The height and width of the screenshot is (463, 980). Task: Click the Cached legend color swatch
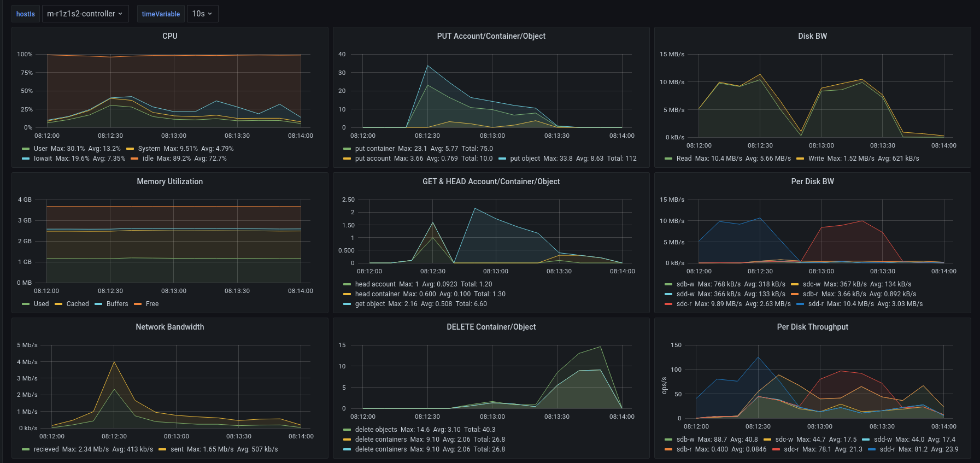58,304
